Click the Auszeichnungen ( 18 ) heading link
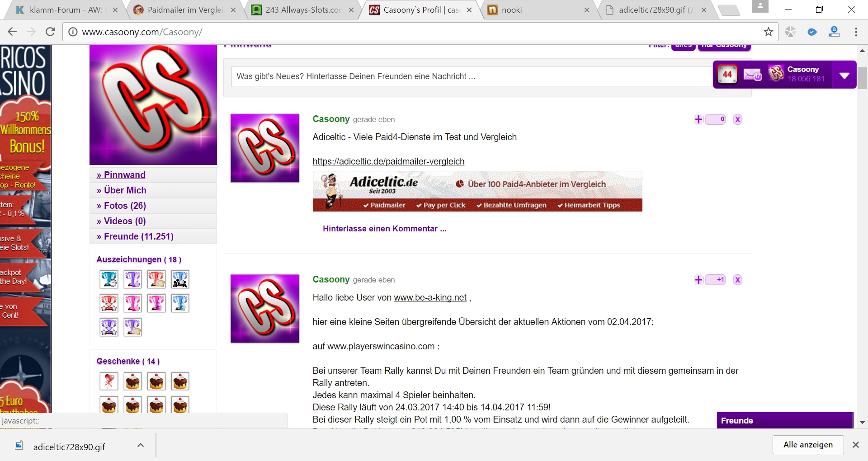The height and width of the screenshot is (461, 868). (139, 259)
